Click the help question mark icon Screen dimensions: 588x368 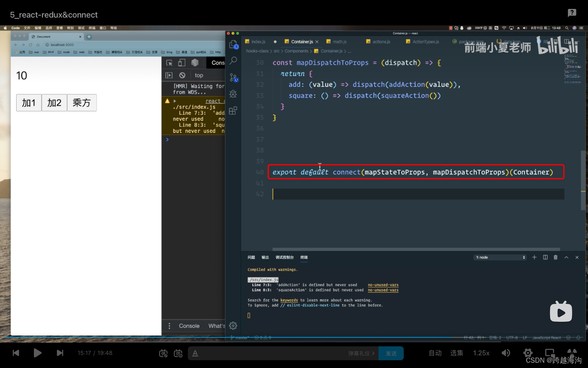[x=572, y=13]
